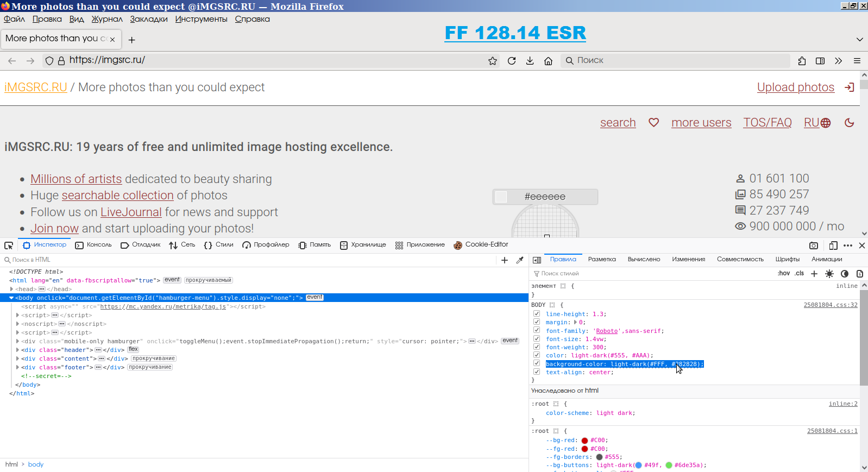Toggle responsive design mode
This screenshot has height=472, width=868.
pyautogui.click(x=833, y=246)
